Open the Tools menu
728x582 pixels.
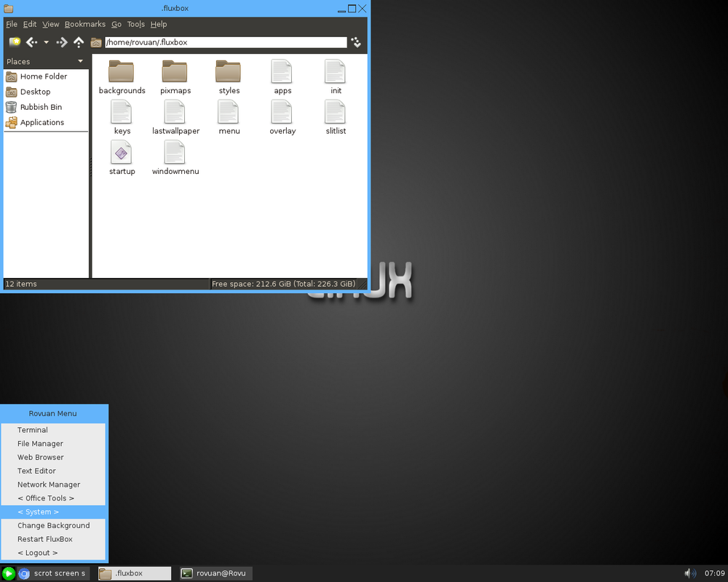136,24
